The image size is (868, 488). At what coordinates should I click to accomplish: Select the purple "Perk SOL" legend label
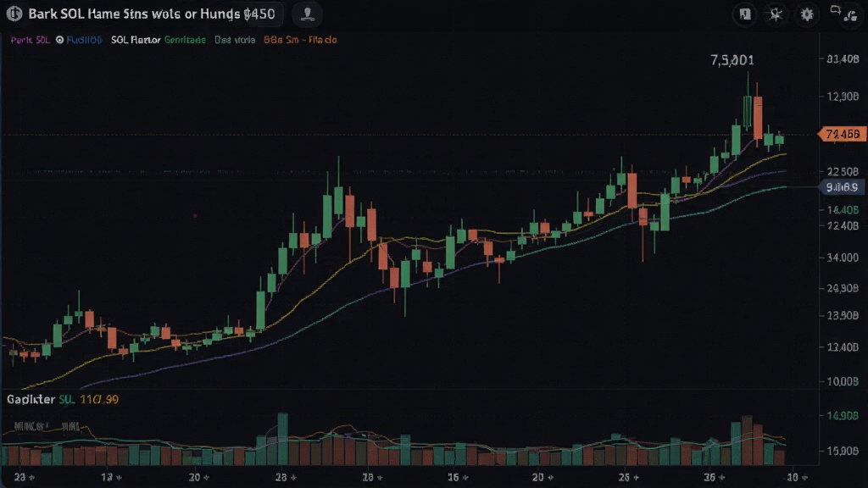[30, 40]
